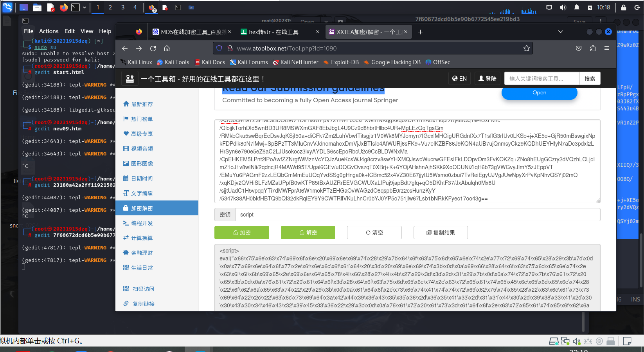
Task: Open the Google Hacking DB bookmark
Action: coord(392,62)
